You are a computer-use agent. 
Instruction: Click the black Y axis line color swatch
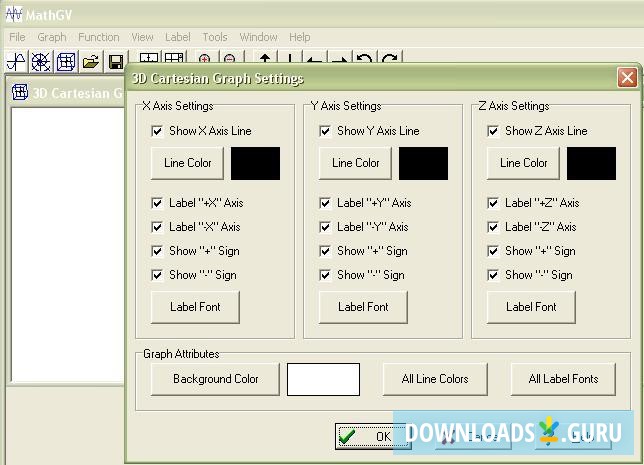click(423, 163)
